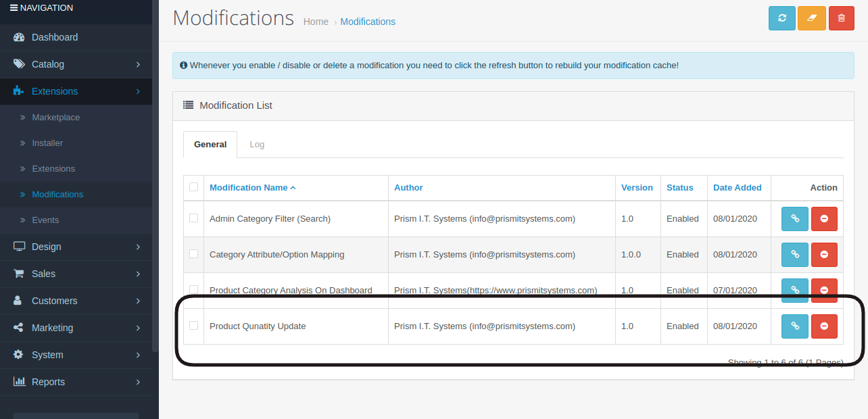The width and height of the screenshot is (868, 419).
Task: Open Extensions submenu item
Action: pos(53,169)
